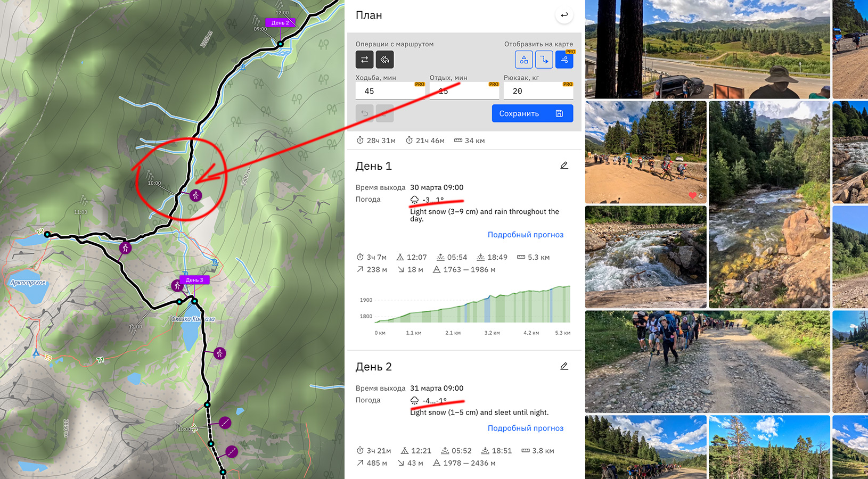Open Подробный прогноз for День 2
This screenshot has width=868, height=479.
tap(525, 428)
